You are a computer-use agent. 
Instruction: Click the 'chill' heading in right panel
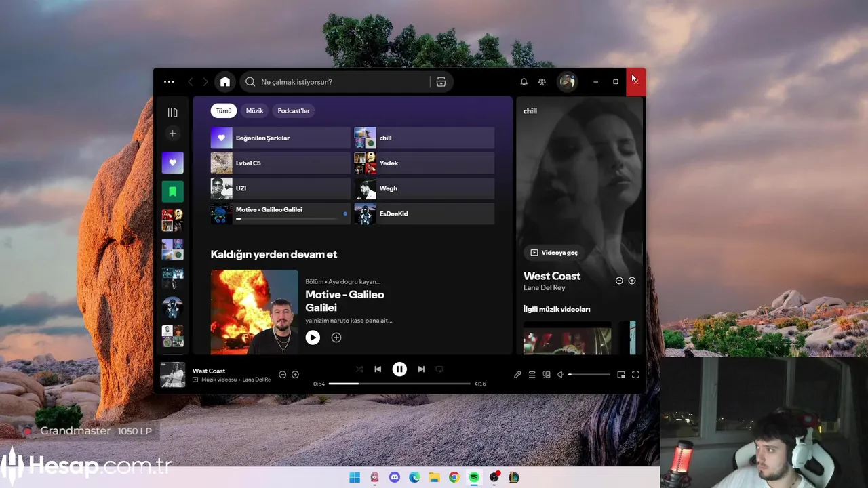click(x=530, y=111)
